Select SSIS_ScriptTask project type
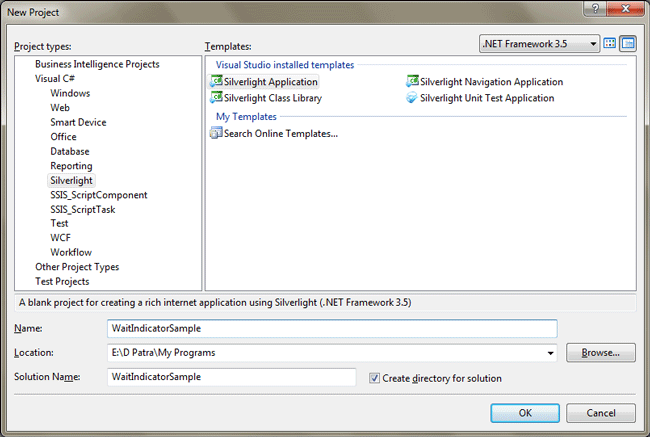The image size is (650, 437). 83,209
